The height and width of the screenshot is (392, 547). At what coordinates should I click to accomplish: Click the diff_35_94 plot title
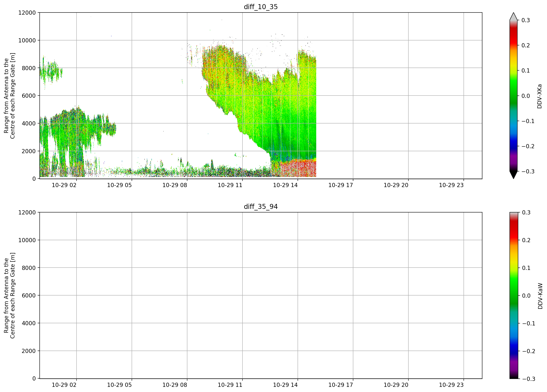click(261, 207)
